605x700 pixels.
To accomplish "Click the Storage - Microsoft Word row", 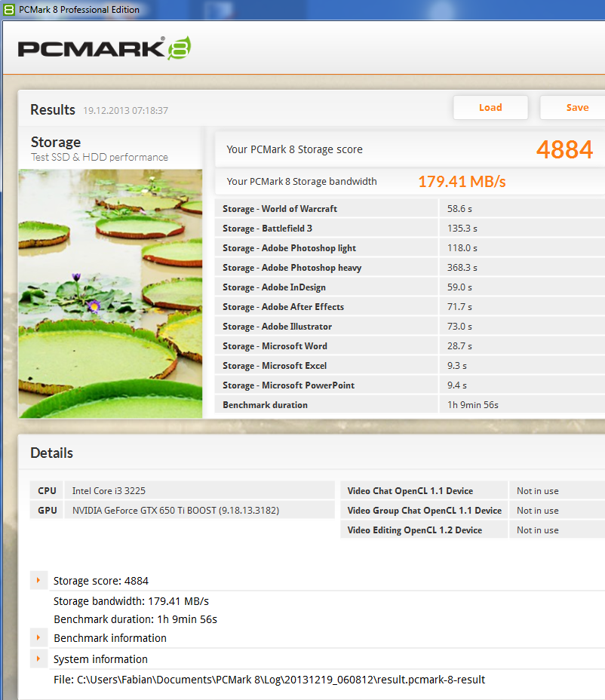I will [410, 346].
